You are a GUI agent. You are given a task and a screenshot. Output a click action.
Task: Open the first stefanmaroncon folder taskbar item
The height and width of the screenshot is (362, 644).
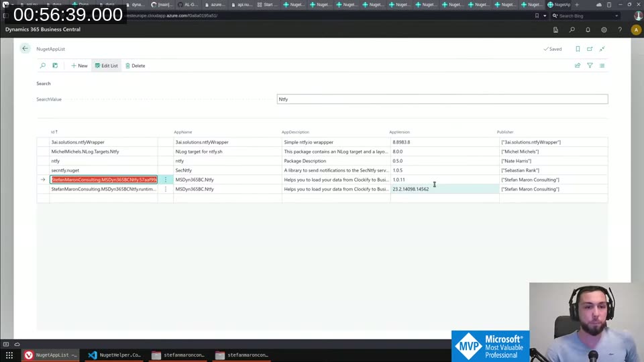coord(178,355)
